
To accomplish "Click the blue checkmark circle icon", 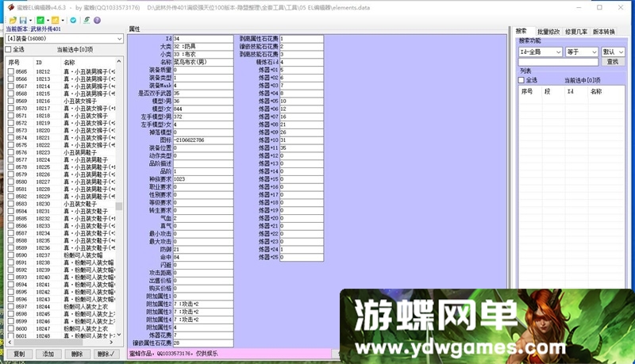I will (73, 20).
